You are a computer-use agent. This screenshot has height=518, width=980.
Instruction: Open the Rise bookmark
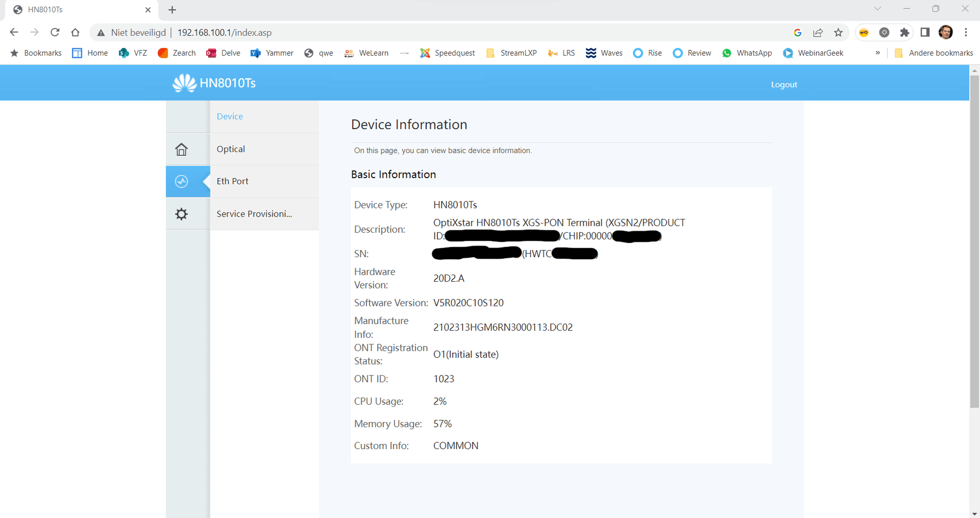click(647, 53)
